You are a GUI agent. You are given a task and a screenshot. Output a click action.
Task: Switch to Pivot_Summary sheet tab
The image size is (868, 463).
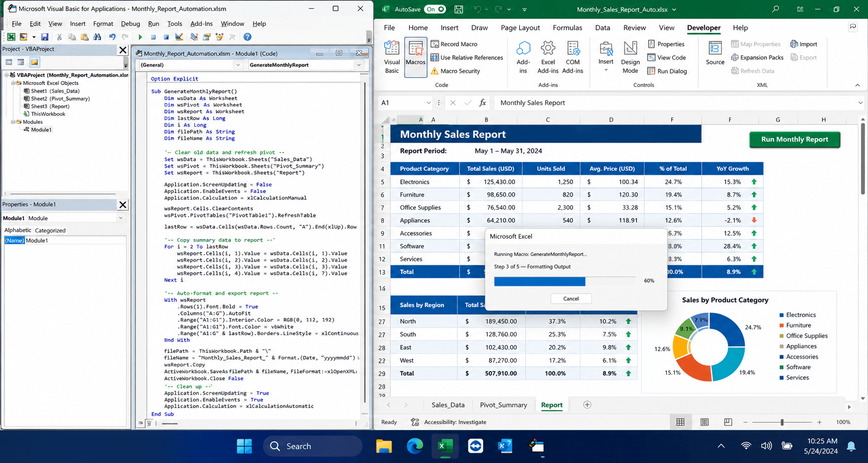pyautogui.click(x=503, y=405)
